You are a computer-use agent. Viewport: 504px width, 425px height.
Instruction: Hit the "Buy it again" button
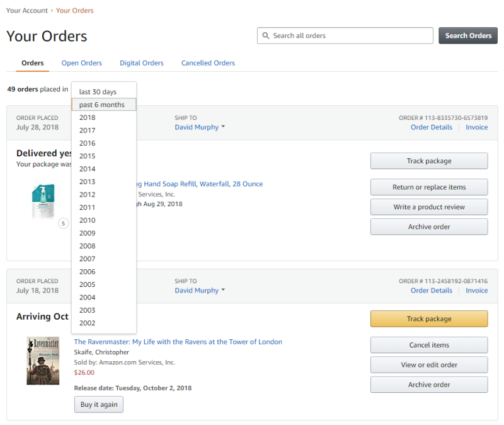pyautogui.click(x=99, y=405)
